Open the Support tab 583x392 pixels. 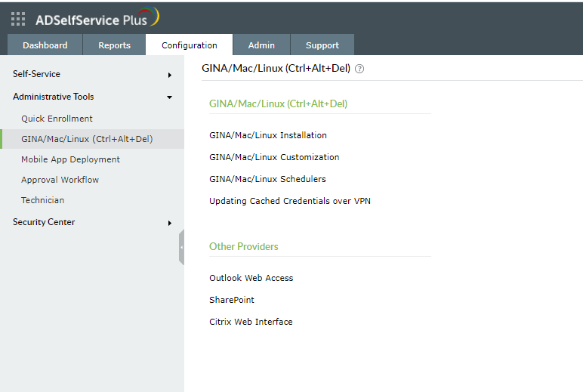pyautogui.click(x=322, y=45)
